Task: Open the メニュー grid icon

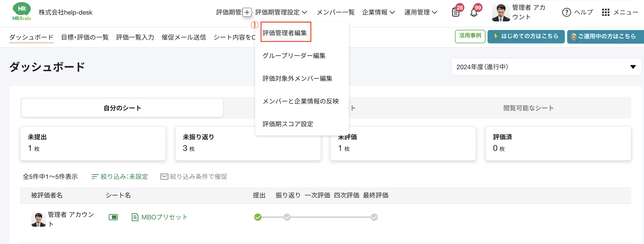Action: coord(606,12)
